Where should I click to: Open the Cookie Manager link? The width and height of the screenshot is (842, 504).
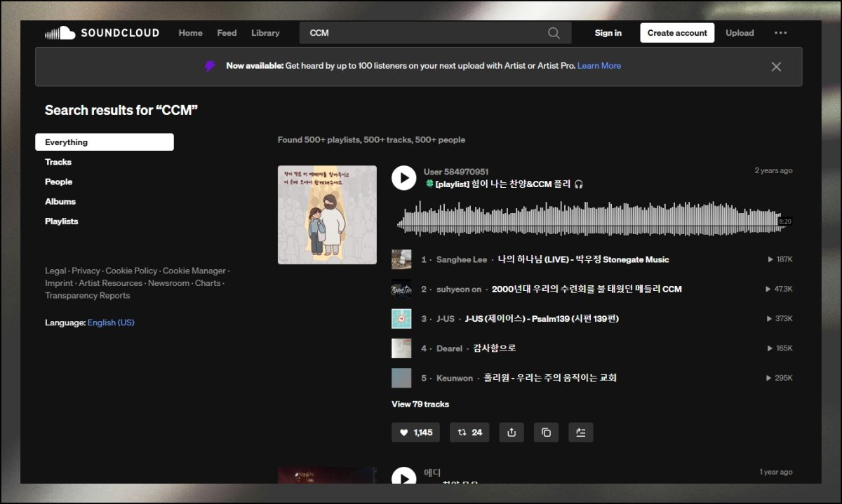pos(194,271)
